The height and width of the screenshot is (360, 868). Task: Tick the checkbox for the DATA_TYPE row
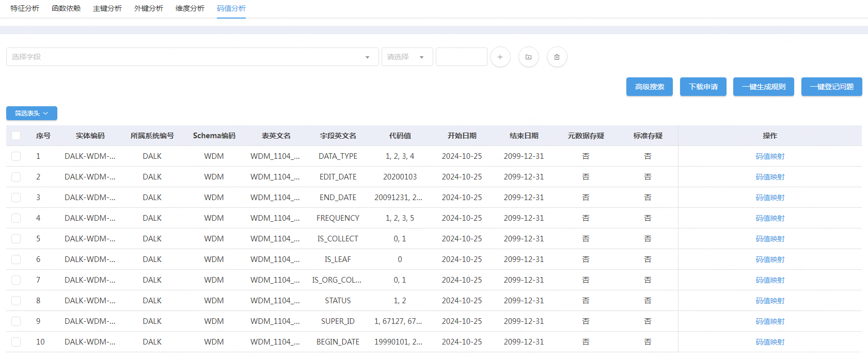(x=16, y=156)
